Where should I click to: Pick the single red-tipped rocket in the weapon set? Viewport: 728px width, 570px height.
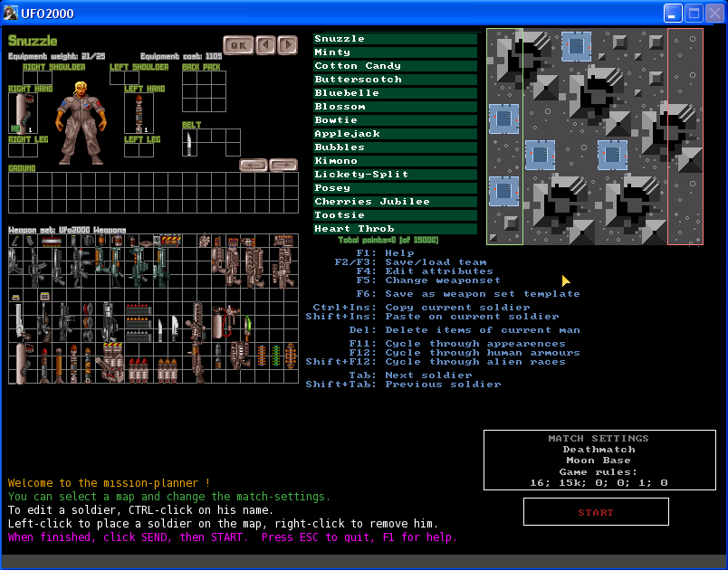tap(44, 366)
